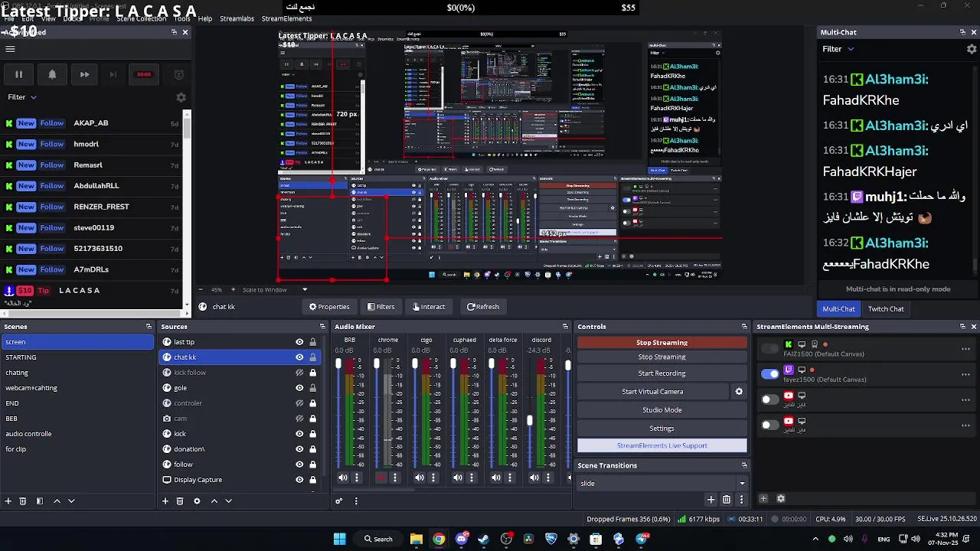The image size is (980, 551).
Task: Add a new scene with plus icon
Action: click(x=8, y=500)
